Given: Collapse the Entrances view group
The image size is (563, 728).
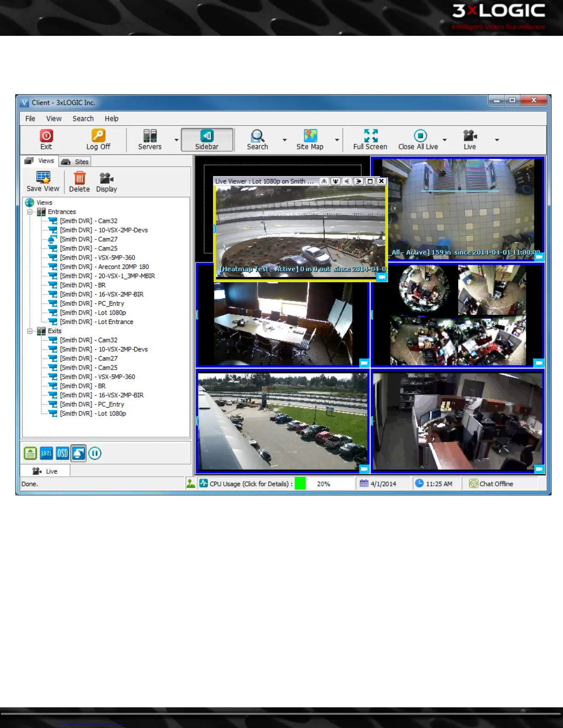Looking at the screenshot, I should point(30,212).
